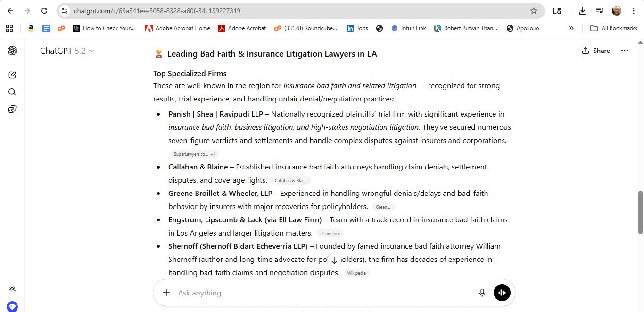This screenshot has width=644, height=312.
Task: Open the (33128) Roundcube bookmark
Action: tap(305, 28)
